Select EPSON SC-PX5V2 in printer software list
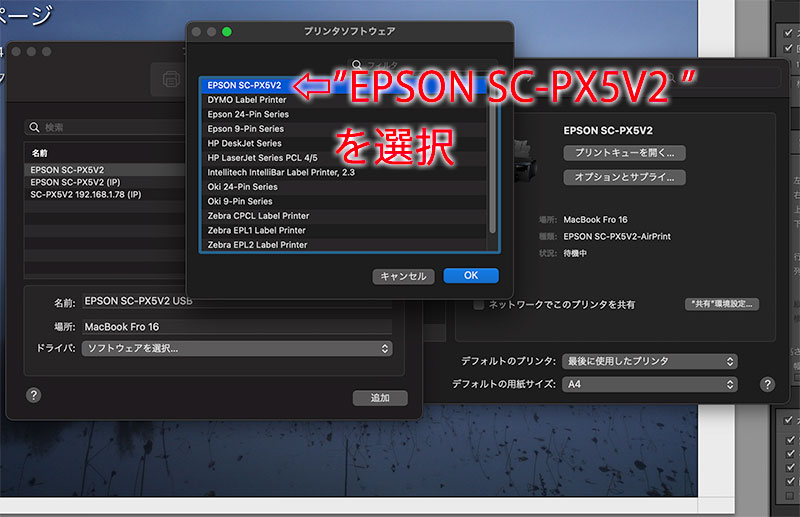 point(343,85)
